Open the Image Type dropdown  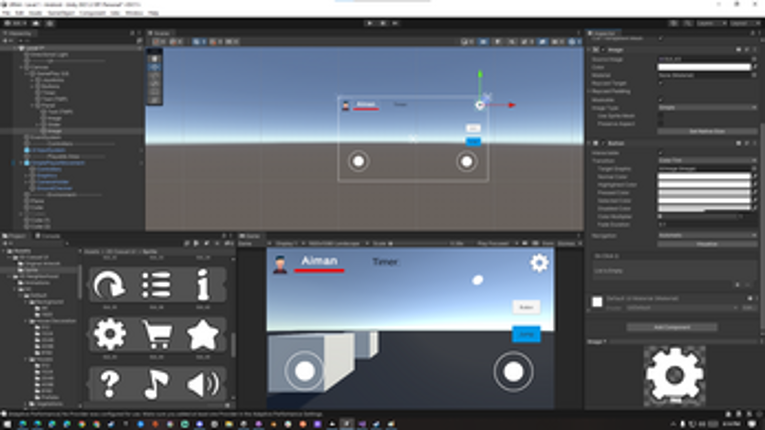tap(707, 107)
